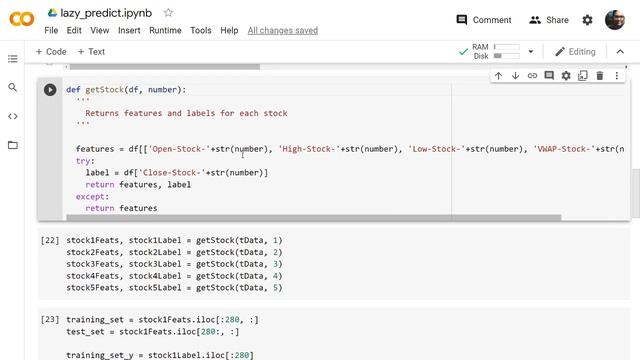Share the notebook
The height and width of the screenshot is (360, 640).
coord(549,20)
